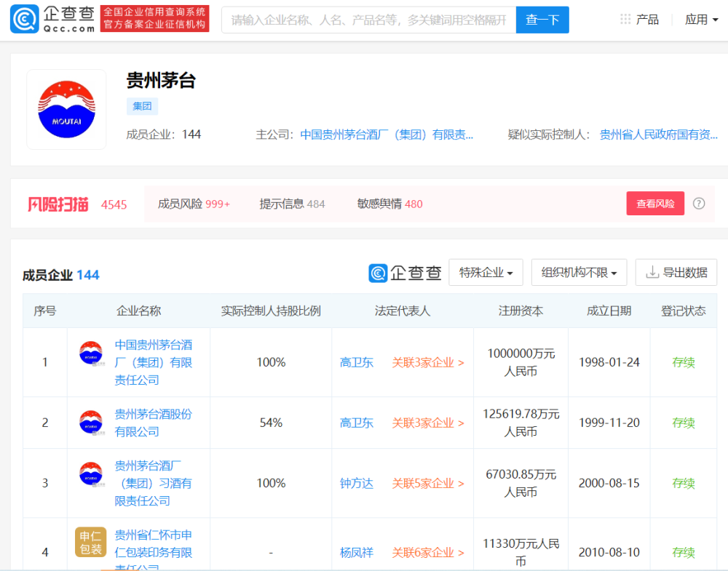Open legal representative 高卫东 in row 1
The width and height of the screenshot is (728, 571).
click(357, 363)
